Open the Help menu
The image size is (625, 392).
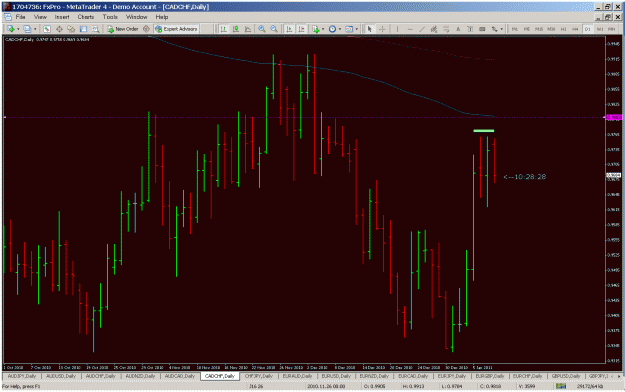pyautogui.click(x=162, y=17)
